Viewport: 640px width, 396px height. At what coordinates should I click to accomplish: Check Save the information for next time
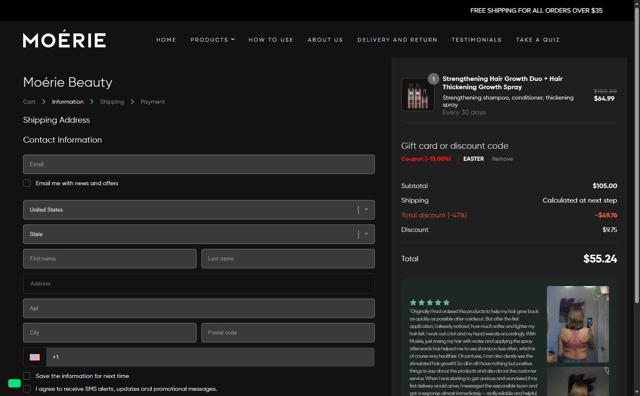(27, 376)
